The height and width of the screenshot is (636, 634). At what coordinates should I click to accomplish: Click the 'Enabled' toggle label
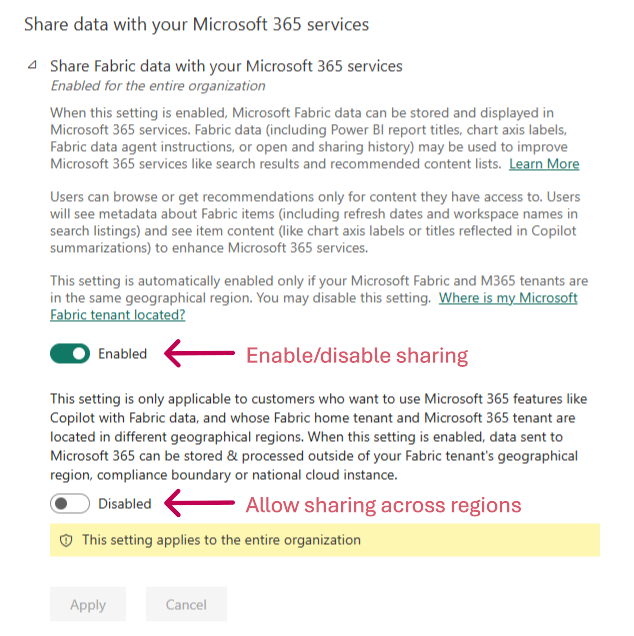click(122, 354)
